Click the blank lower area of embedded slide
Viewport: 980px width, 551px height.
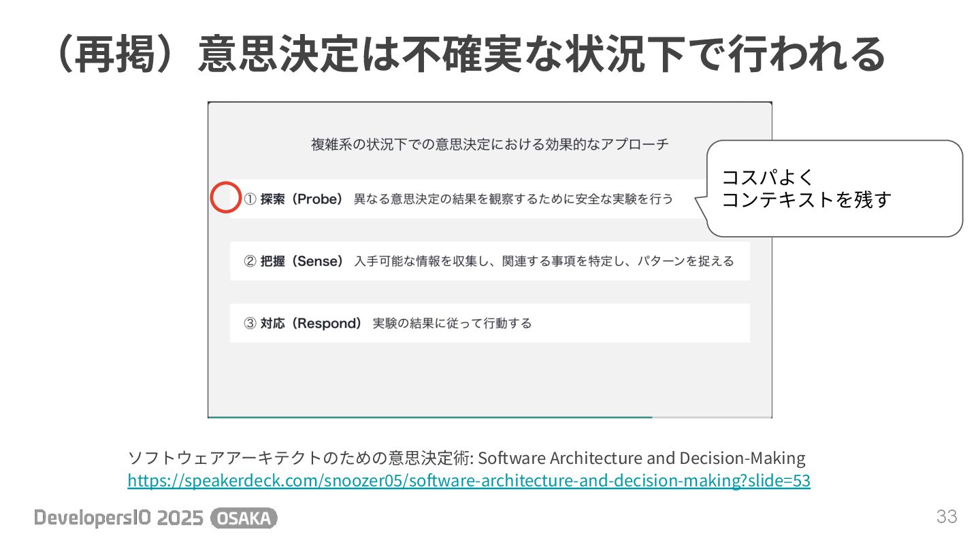(490, 380)
